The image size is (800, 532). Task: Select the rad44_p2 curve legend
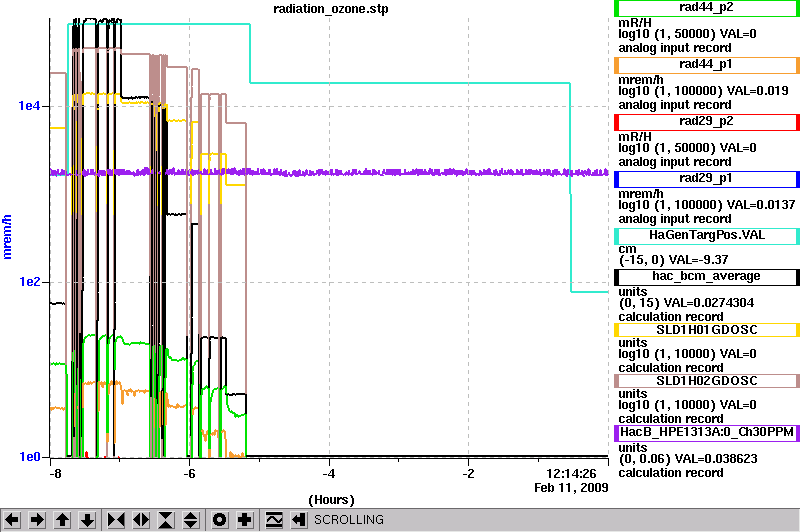click(x=706, y=8)
